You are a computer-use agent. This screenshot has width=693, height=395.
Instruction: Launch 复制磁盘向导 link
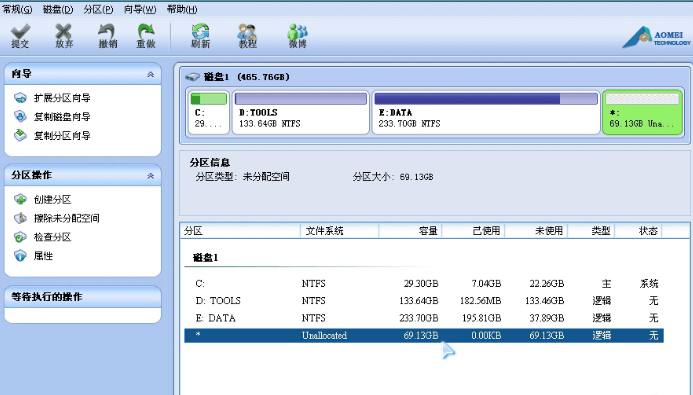[62, 117]
